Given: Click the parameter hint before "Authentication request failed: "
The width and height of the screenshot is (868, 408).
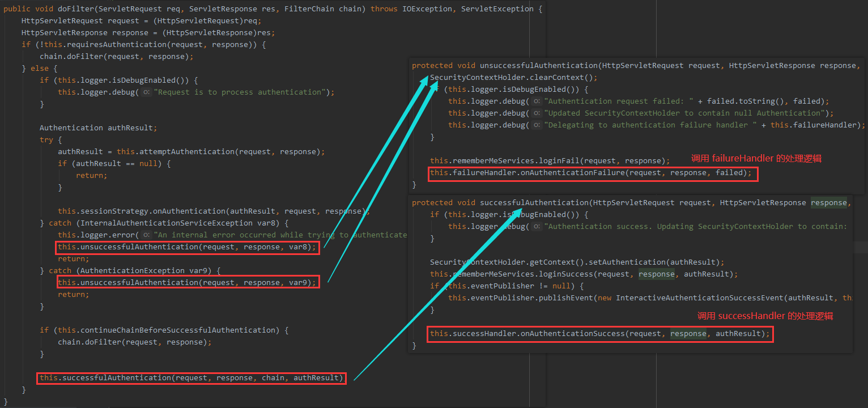Looking at the screenshot, I should click(x=536, y=101).
